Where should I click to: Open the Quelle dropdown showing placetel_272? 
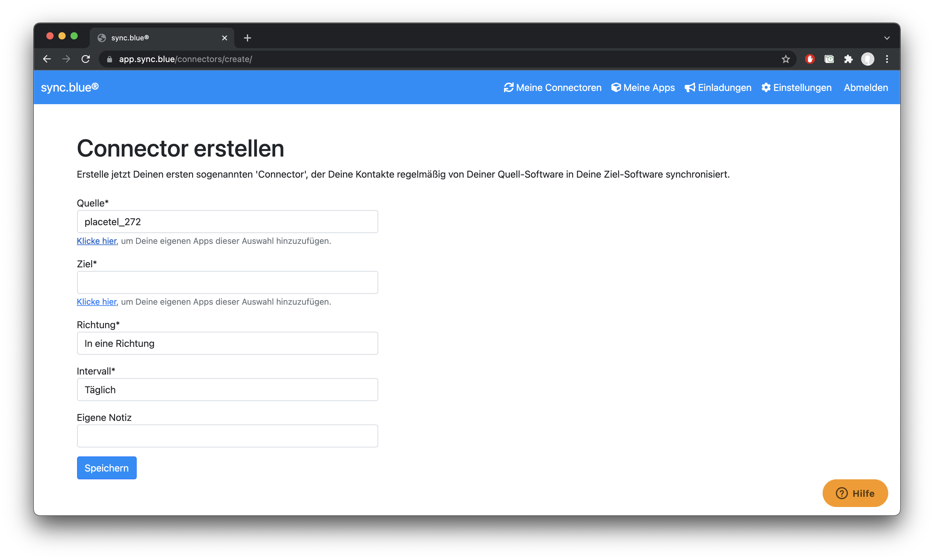(227, 222)
